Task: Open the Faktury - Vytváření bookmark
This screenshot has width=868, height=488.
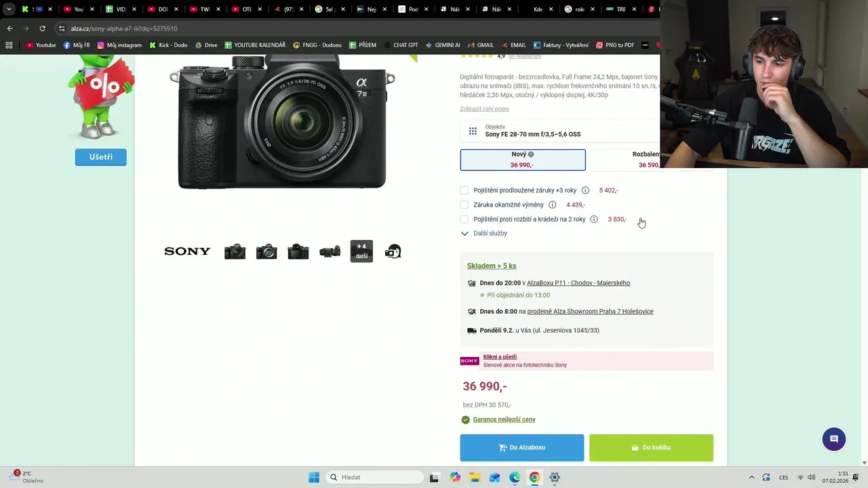Action: coord(561,45)
